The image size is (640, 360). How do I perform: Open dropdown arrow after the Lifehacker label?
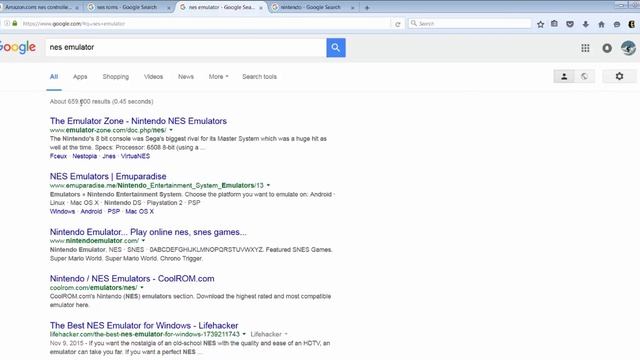tap(286, 334)
